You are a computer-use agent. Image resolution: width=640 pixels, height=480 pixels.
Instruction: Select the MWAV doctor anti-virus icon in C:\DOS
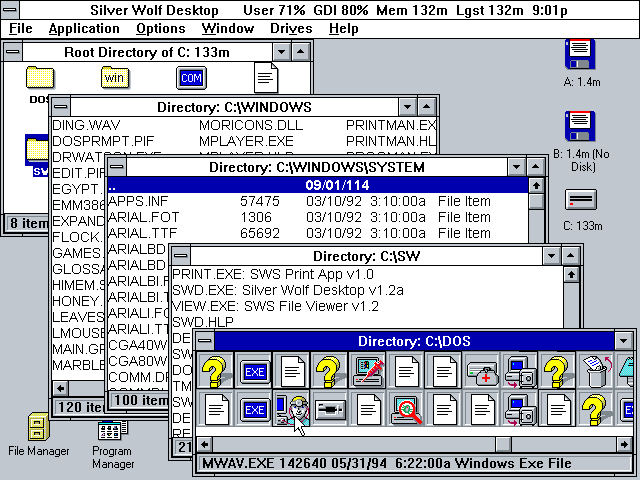tap(291, 409)
